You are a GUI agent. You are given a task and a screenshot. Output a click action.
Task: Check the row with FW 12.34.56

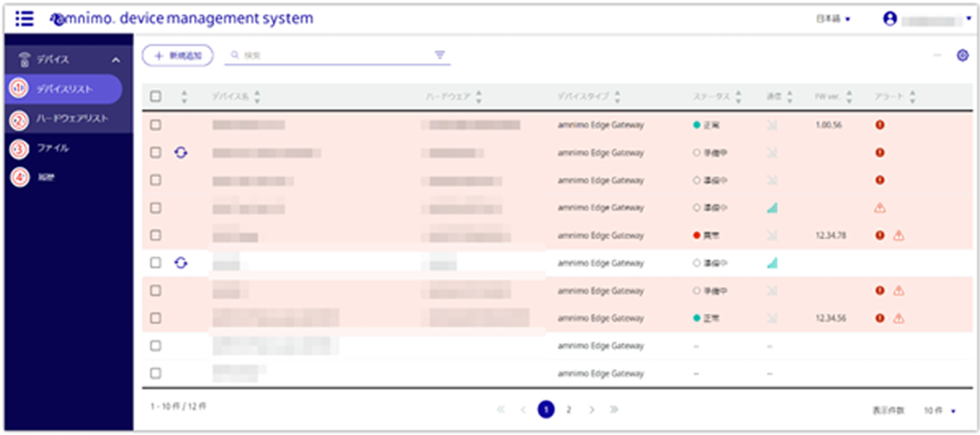156,318
